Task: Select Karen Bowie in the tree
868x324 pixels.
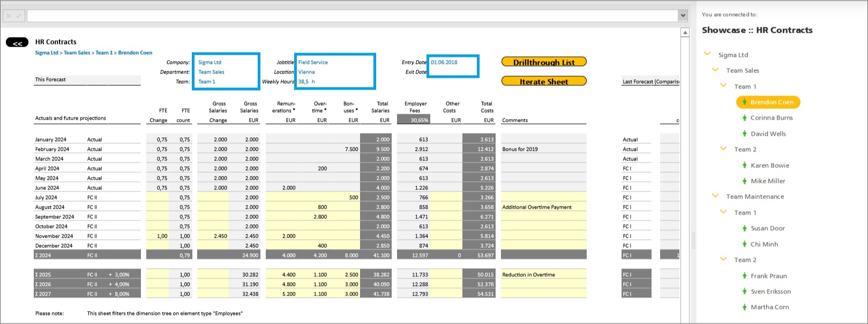Action: tap(770, 165)
